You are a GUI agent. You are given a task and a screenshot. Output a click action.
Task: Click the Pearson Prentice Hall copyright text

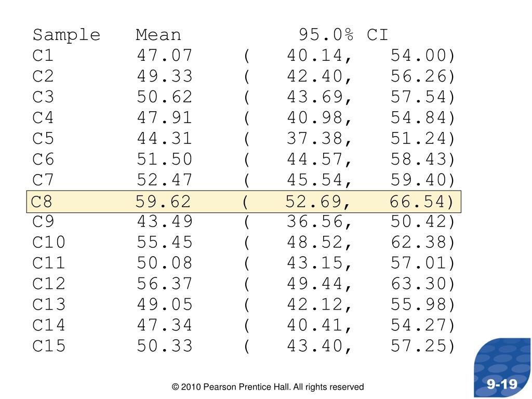pyautogui.click(x=268, y=387)
